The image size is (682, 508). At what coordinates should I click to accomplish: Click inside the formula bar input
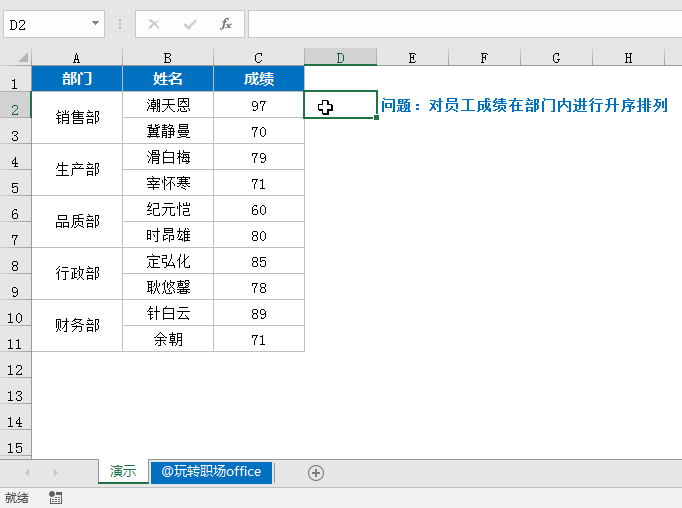pos(465,24)
